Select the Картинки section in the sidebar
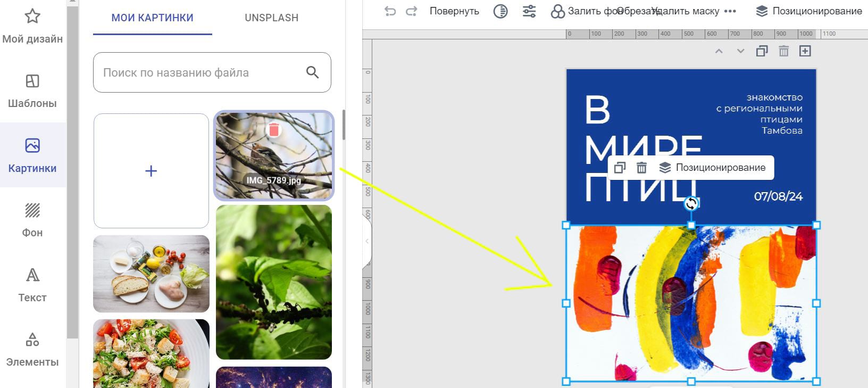Viewport: 868px width, 388px height. (x=32, y=155)
